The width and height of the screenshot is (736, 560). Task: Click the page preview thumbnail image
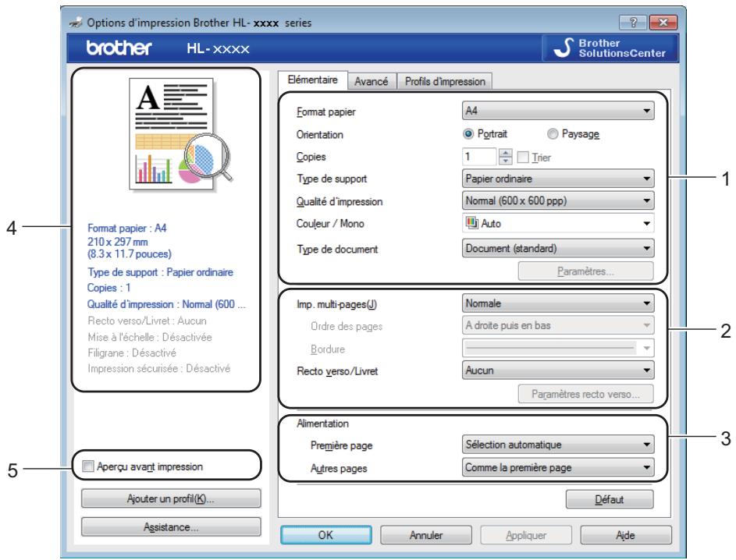[180, 134]
